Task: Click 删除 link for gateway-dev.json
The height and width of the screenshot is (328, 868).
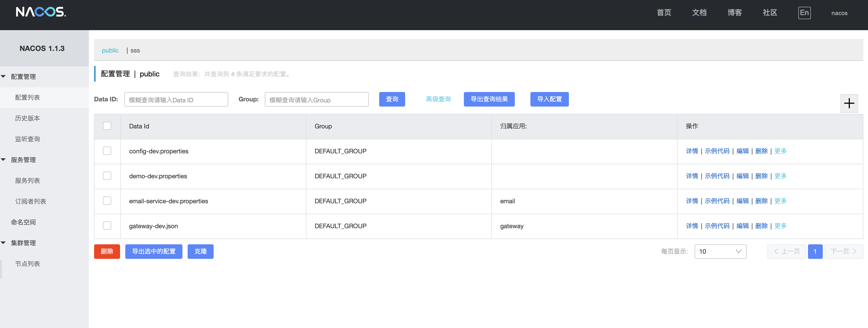Action: (761, 226)
